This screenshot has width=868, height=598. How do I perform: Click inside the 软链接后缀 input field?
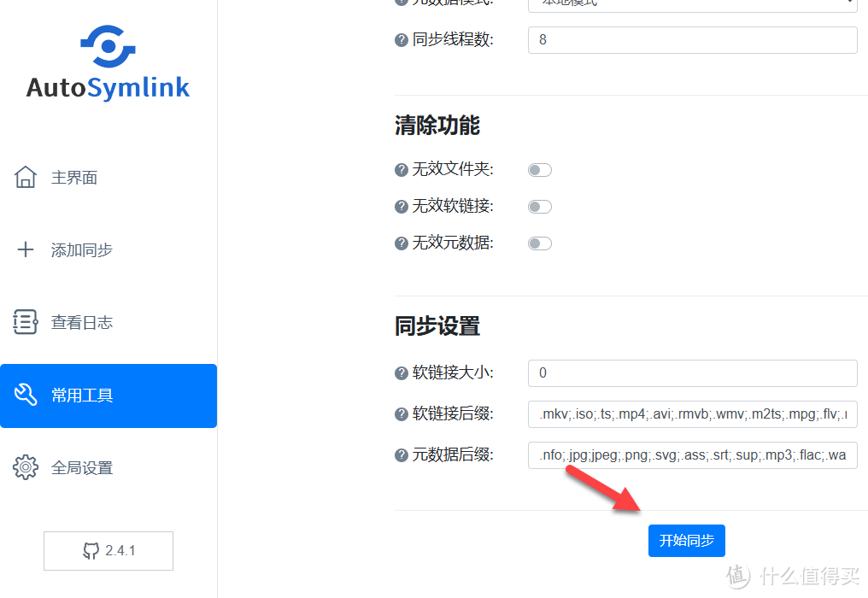coord(692,413)
